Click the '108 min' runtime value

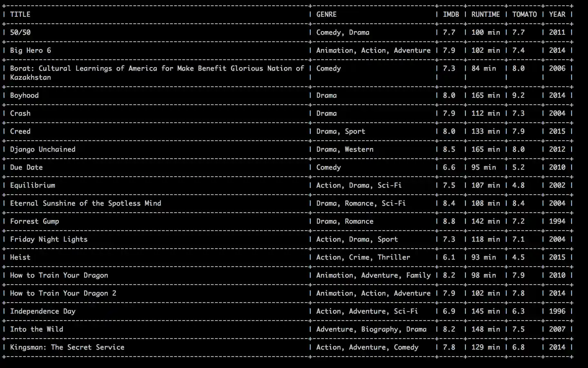click(x=486, y=203)
